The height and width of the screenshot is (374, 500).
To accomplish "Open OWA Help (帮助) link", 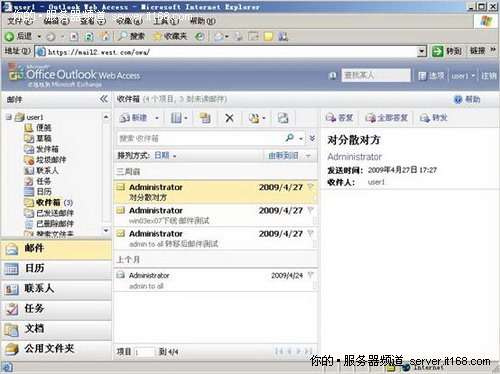I will 467,99.
